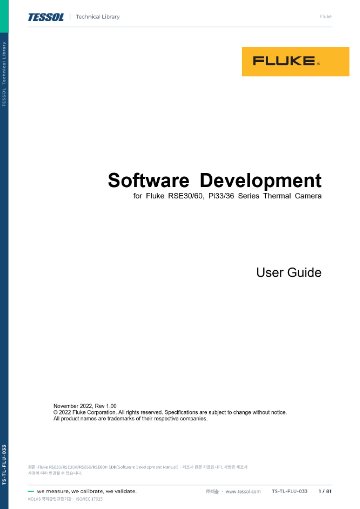Click the page number '1 / 81' in footer
360x509 pixels.
(325, 491)
